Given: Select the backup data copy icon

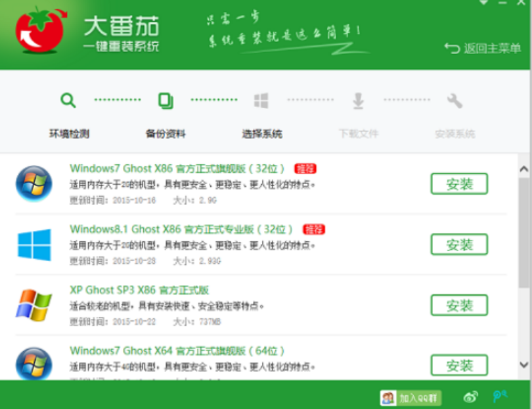Looking at the screenshot, I should pos(166,101).
